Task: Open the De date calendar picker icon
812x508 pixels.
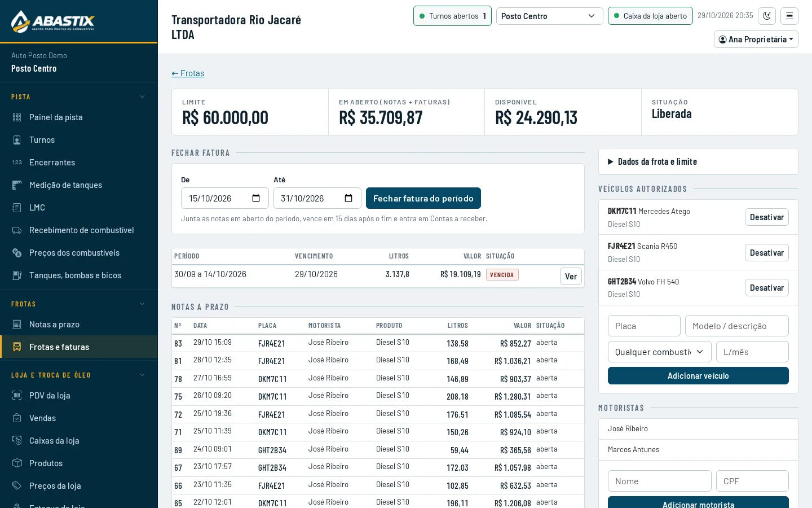Action: [x=256, y=198]
